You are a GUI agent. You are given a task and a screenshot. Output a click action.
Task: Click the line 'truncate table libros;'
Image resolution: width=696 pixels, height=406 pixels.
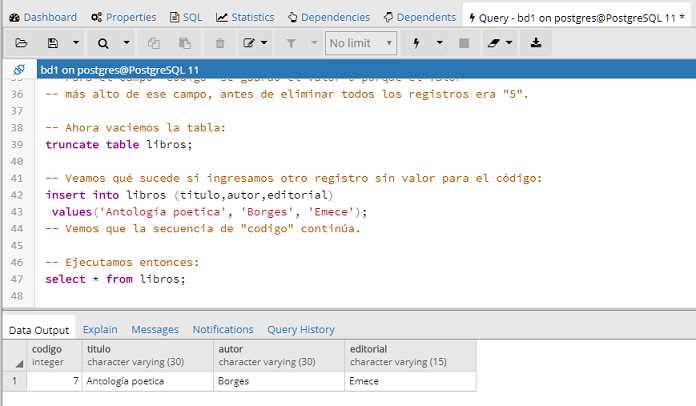(119, 145)
